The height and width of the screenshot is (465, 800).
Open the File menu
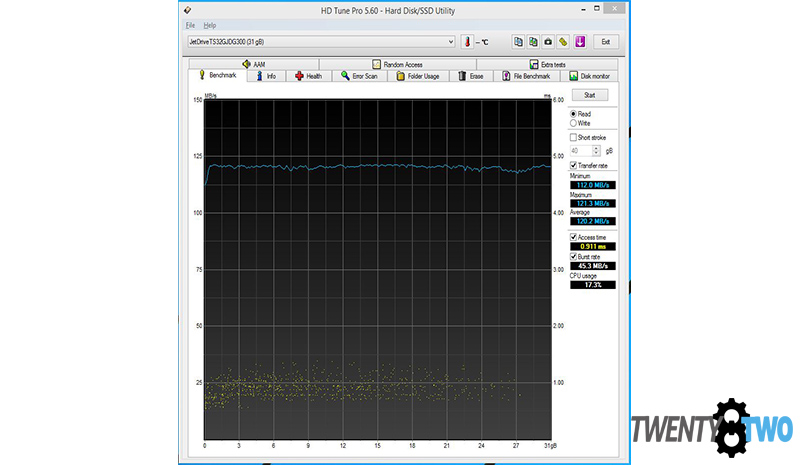point(190,25)
